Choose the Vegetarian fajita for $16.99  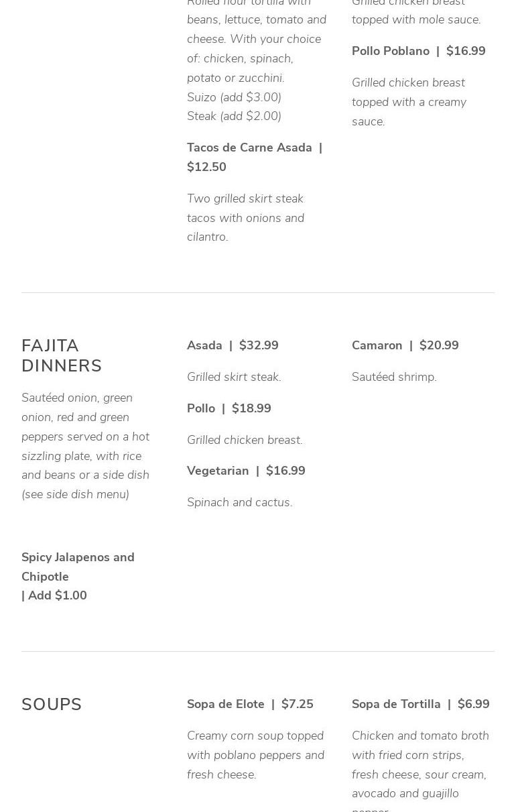click(245, 471)
